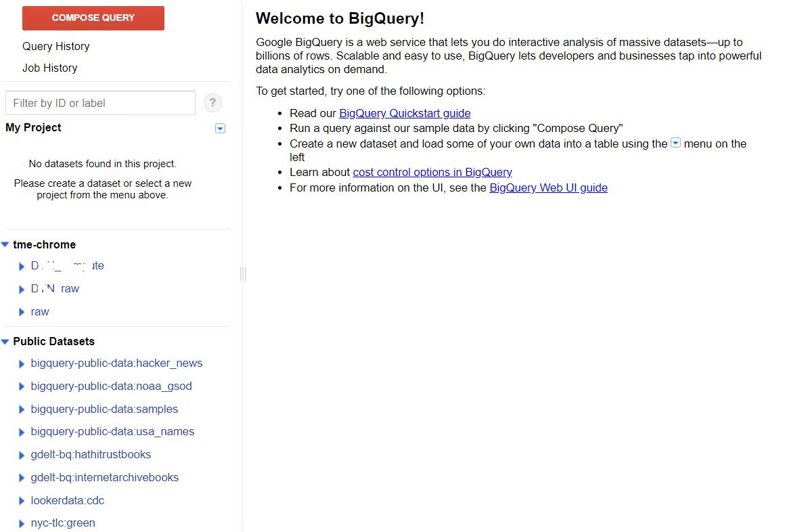This screenshot has height=532, width=810.
Task: Expand the hacker_news dataset arrow
Action: pos(21,363)
